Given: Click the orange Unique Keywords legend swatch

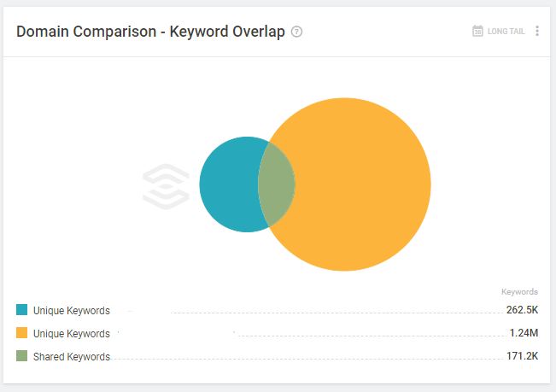Looking at the screenshot, I should 21,333.
